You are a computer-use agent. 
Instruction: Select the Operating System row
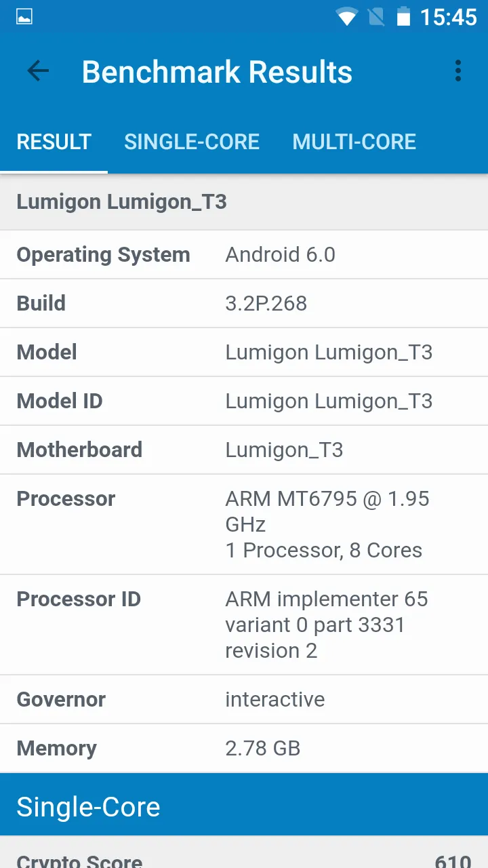pos(244,255)
